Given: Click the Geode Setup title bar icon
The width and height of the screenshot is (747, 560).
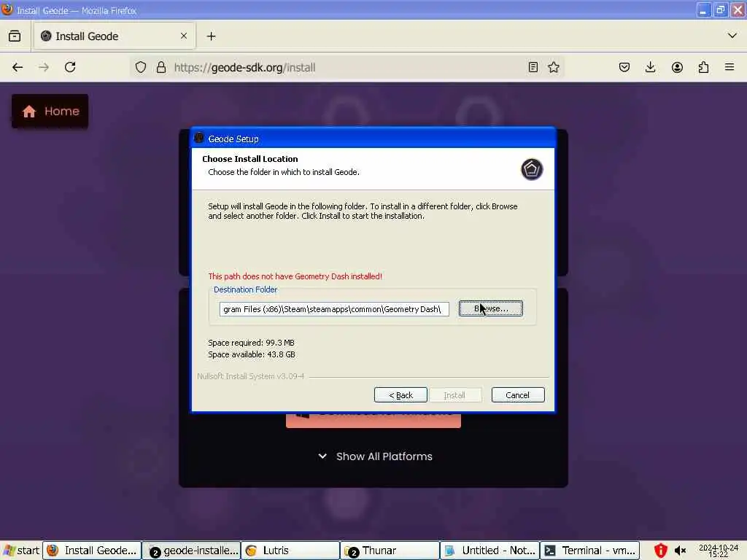Looking at the screenshot, I should [x=199, y=138].
